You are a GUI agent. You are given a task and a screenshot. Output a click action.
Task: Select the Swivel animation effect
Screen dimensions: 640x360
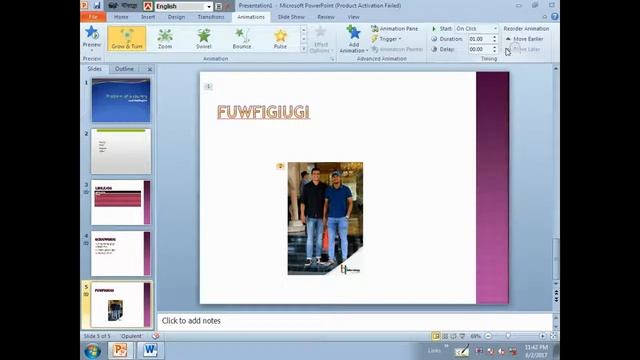click(x=204, y=38)
